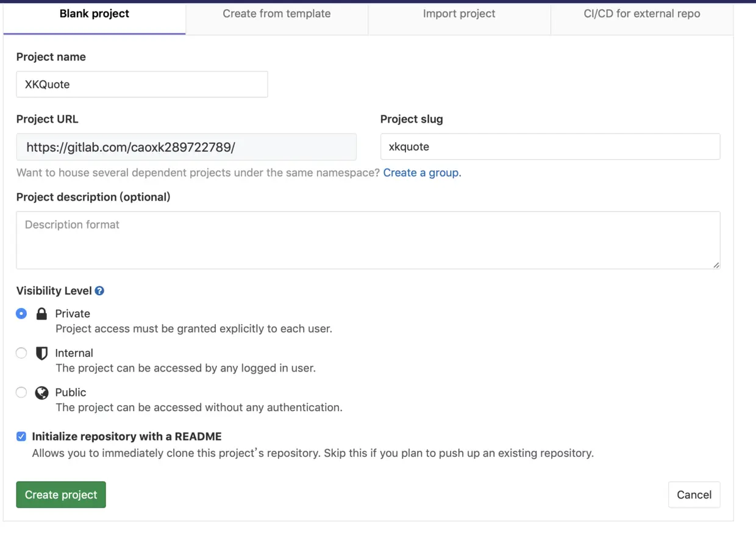Switch to the Blank project tab
756x538 pixels.
94,14
